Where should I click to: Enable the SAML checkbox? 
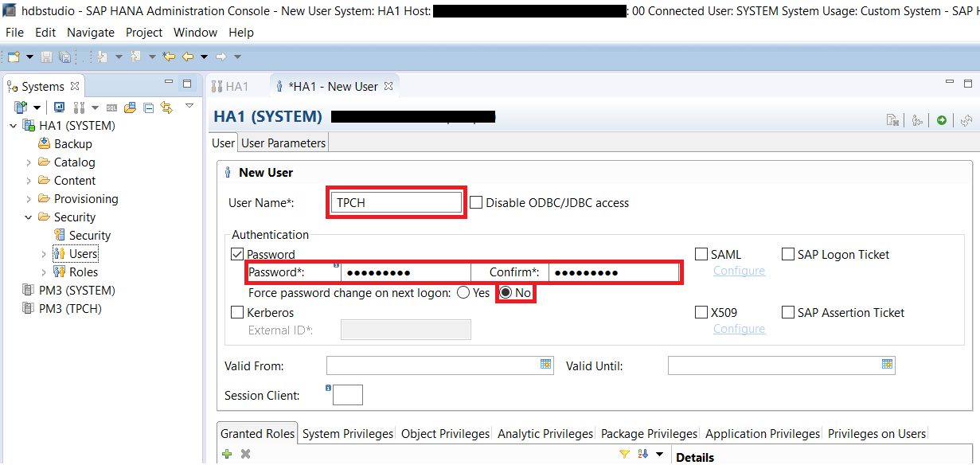(701, 255)
